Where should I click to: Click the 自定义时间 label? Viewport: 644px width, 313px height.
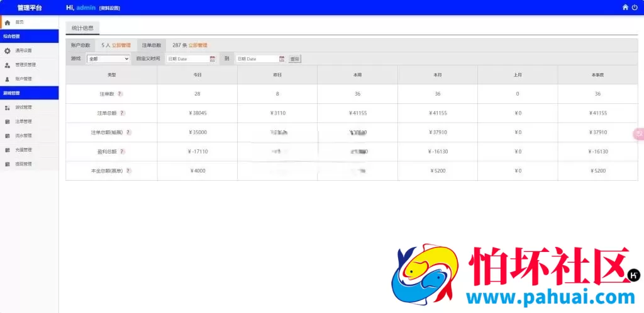click(148, 59)
